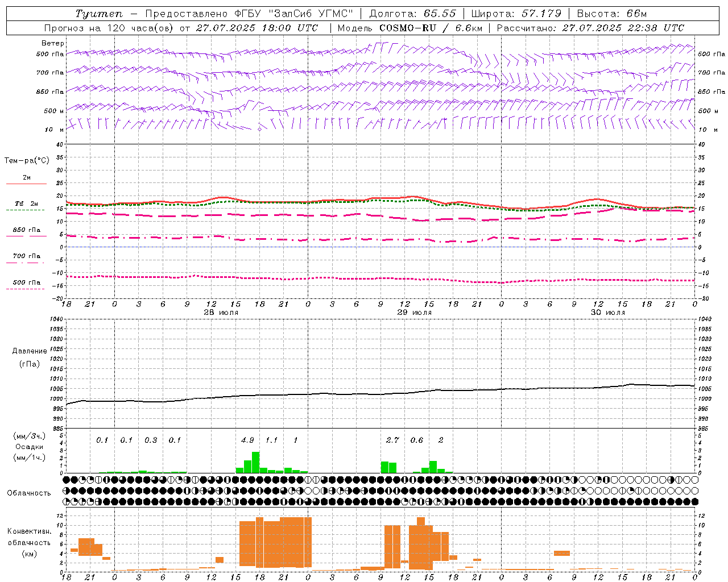The image size is (728, 582).
Task: Click the 500 гПа temperature legend entry
Action: [27, 282]
